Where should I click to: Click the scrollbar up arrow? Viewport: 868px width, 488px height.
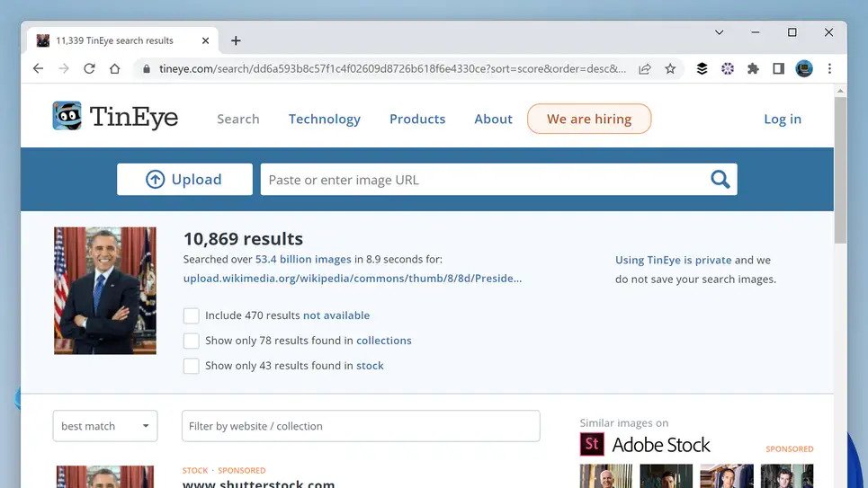point(840,91)
